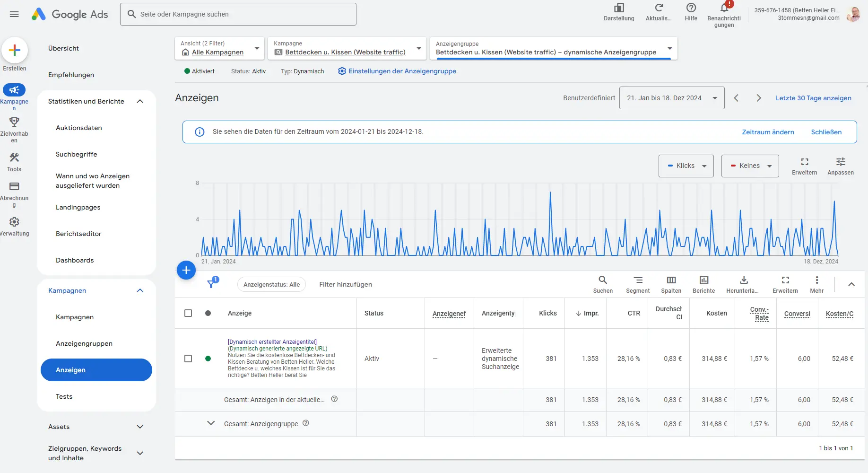The width and height of the screenshot is (868, 473).
Task: Click the table Erweitern fullscreen icon
Action: point(785,280)
